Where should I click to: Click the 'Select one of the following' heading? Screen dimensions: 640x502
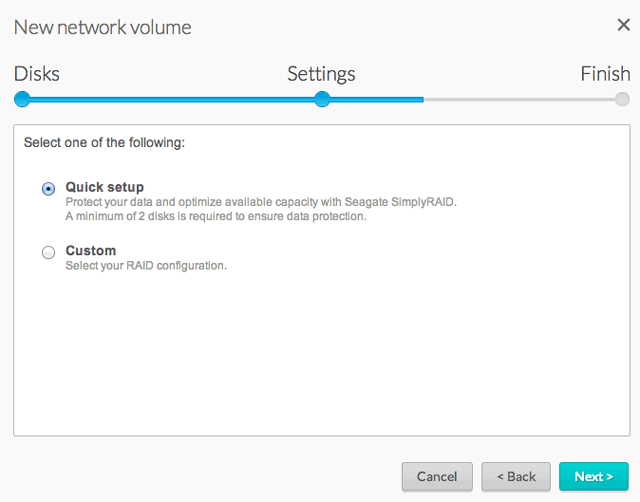pyautogui.click(x=104, y=143)
